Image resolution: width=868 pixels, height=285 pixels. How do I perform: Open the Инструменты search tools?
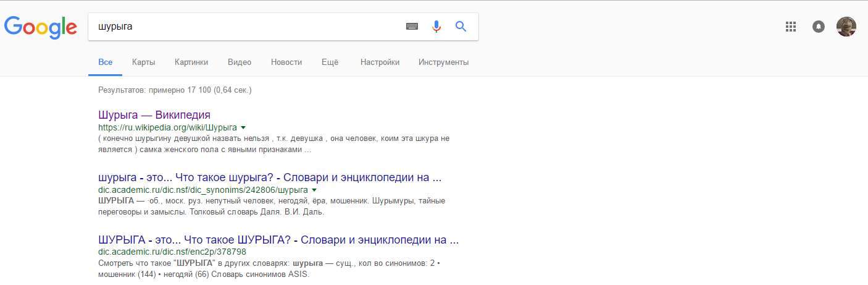[x=443, y=62]
